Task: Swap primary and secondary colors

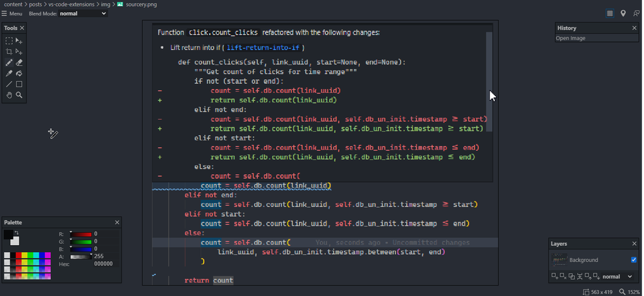Action: pos(17,233)
